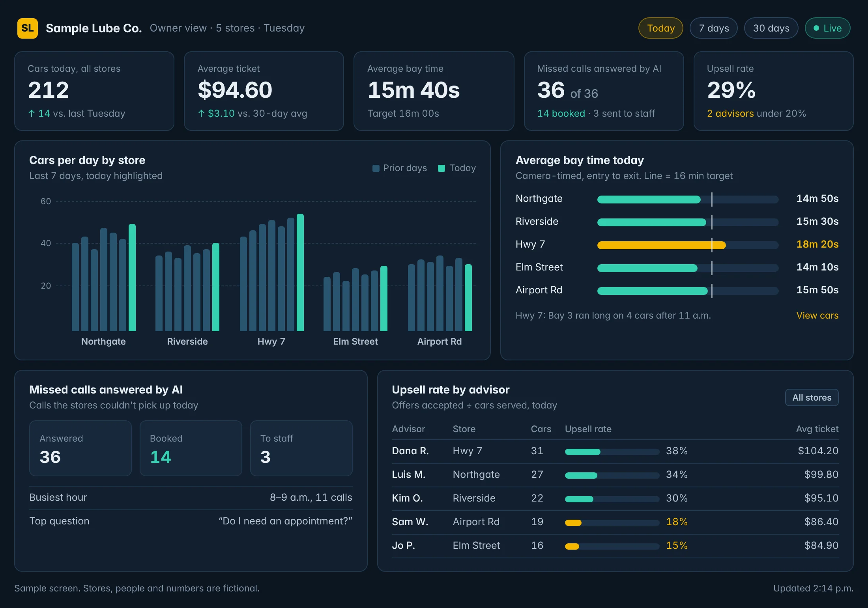This screenshot has width=868, height=608.
Task: Open the Answered 36 tile
Action: pos(80,448)
